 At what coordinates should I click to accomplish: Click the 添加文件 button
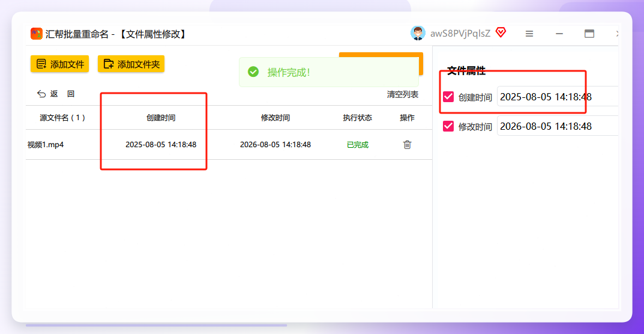(x=59, y=64)
